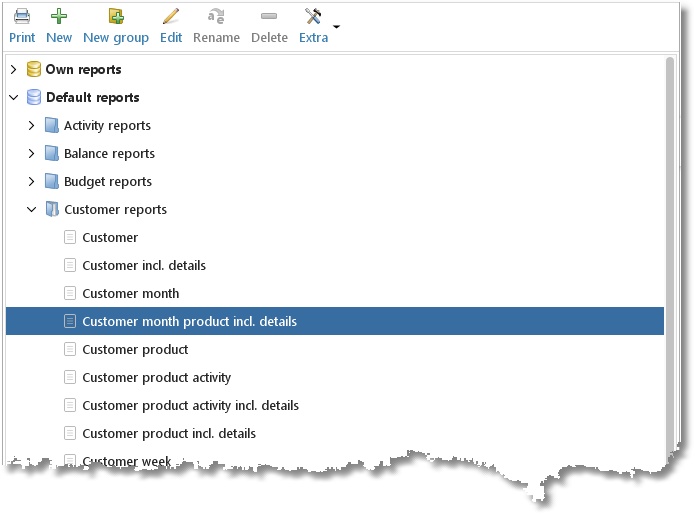The image size is (695, 516).
Task: Click Customer product activity incl. details icon
Action: 70,405
